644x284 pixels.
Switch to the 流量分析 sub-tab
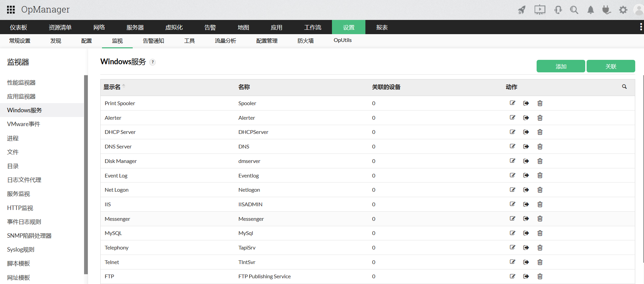[x=225, y=41]
